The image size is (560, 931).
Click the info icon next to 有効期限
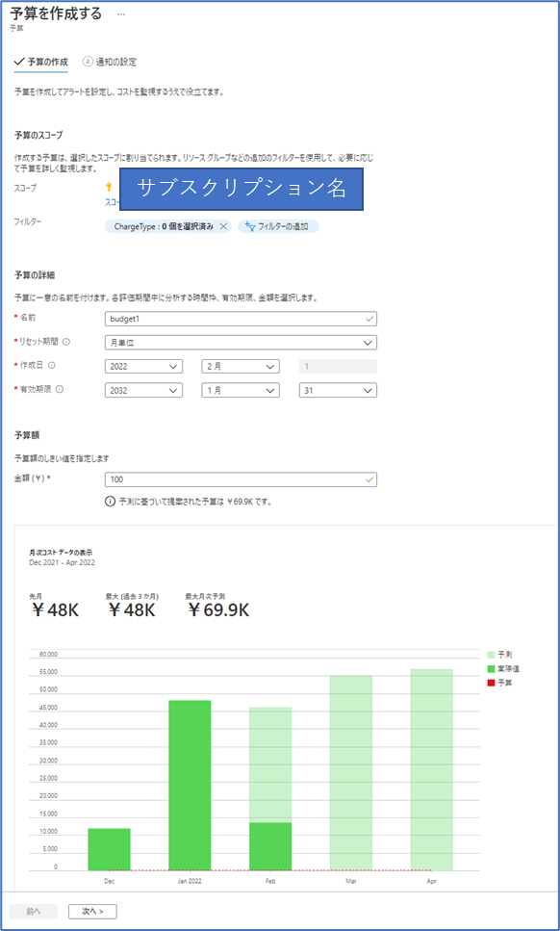pos(60,390)
